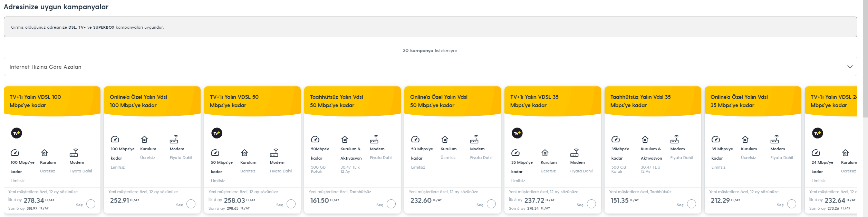Click Kurulum & Aktivasyon icon on Taahhütsüz Vdsl 35 card
The height and width of the screenshot is (217, 868).
(x=645, y=139)
